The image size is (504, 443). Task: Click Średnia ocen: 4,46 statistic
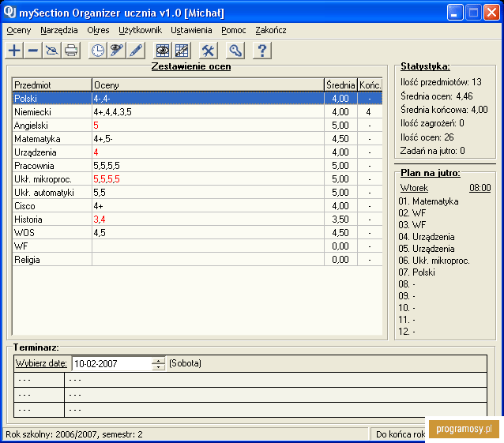click(x=437, y=96)
